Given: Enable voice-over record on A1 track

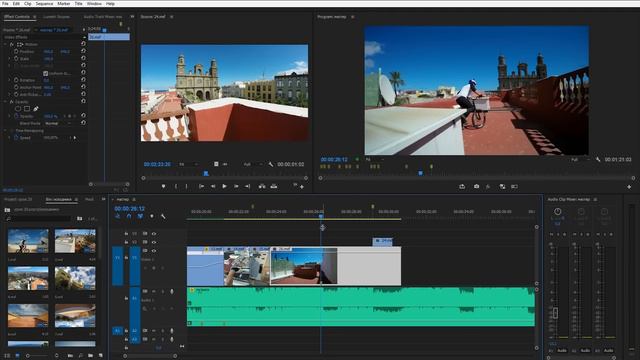Looking at the screenshot, I should point(171,291).
